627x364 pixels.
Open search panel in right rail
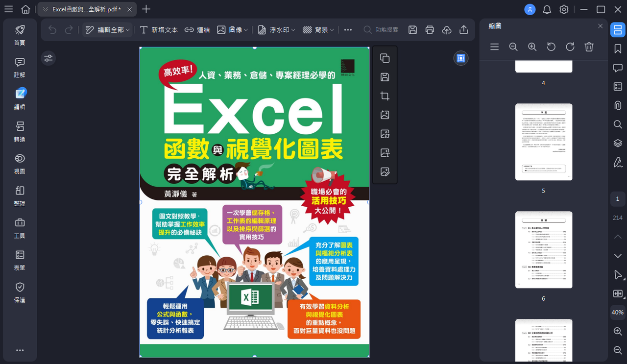coord(618,124)
